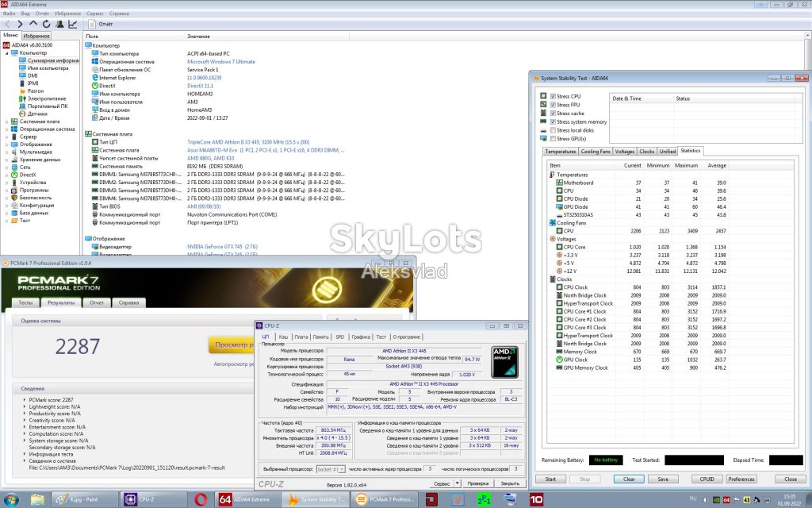812x508 pixels.
Task: Open Preferences in Stability Test
Action: [741, 479]
